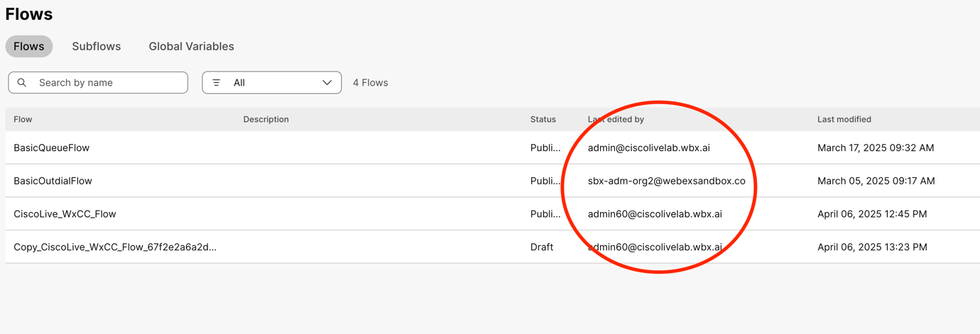Viewport: 980px width, 334px height.
Task: Sort by the Status column header
Action: click(543, 119)
